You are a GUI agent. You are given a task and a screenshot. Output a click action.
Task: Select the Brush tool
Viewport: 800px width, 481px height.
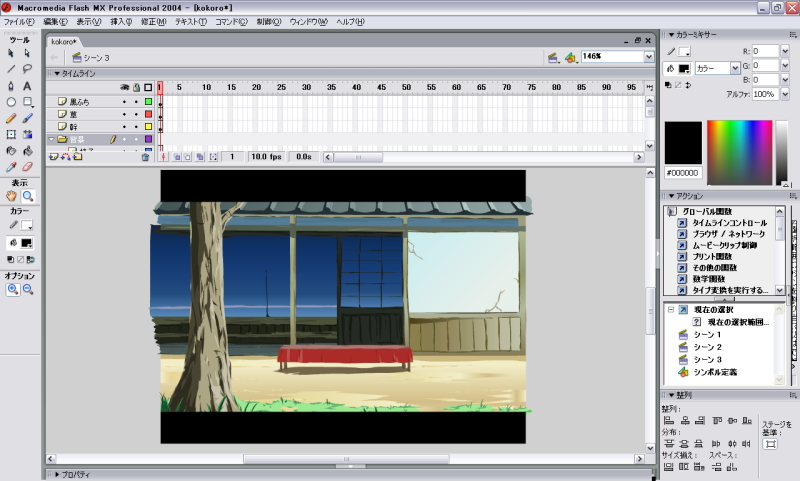27,118
